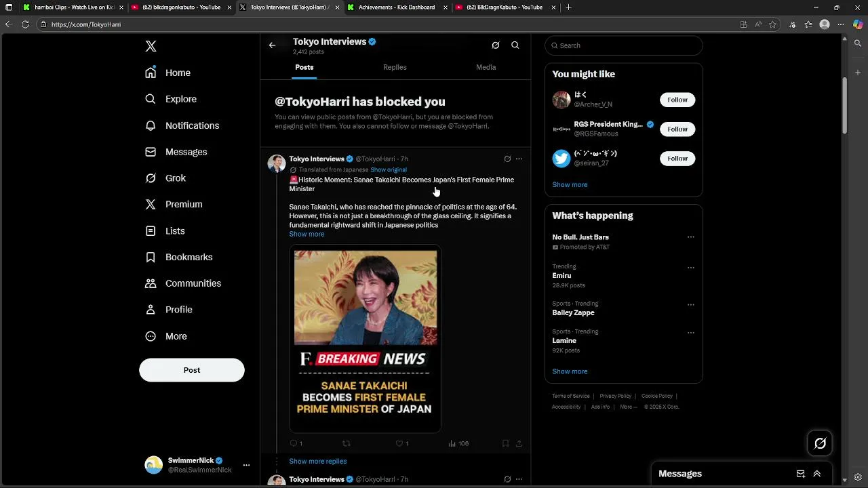Open Bookmarks in the sidebar
Image resolution: width=868 pixels, height=488 pixels.
(x=179, y=257)
